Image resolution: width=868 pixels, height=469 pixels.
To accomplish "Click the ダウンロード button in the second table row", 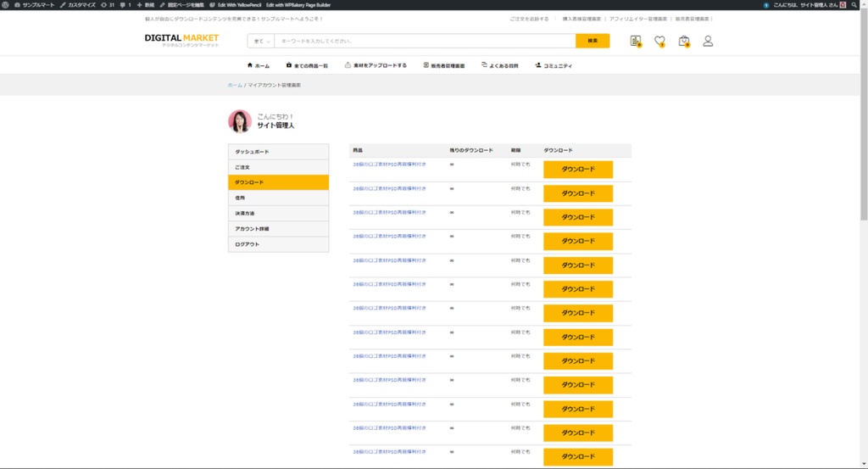I will (578, 193).
